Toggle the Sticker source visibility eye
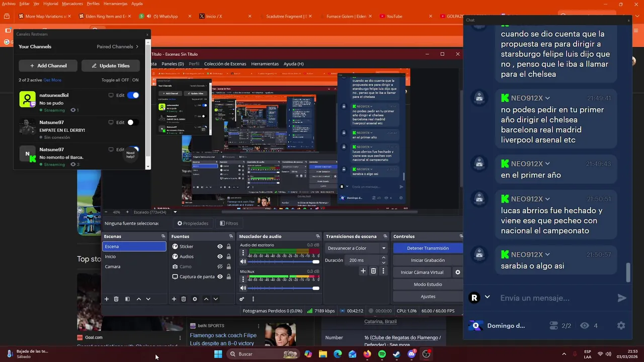This screenshot has height=362, width=644. (220, 246)
